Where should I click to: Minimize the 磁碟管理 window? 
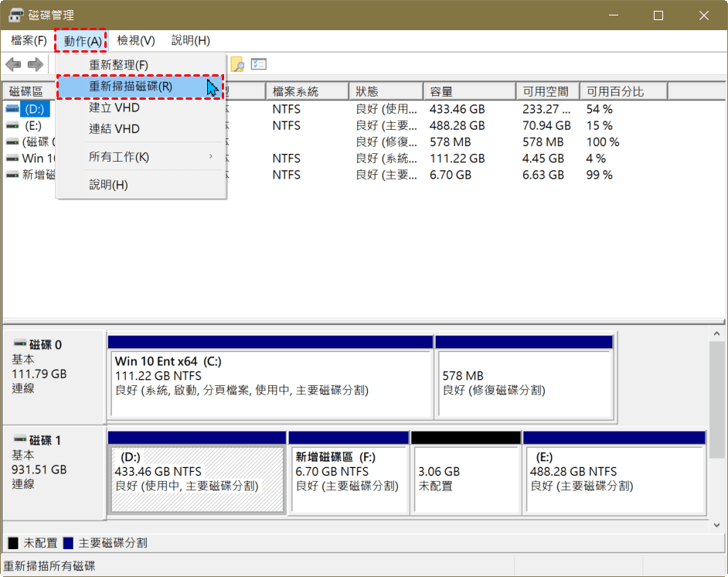(614, 15)
